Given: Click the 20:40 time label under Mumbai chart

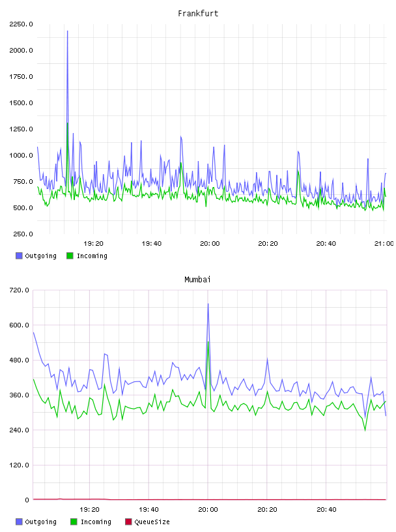Looking at the screenshot, I should tap(326, 510).
